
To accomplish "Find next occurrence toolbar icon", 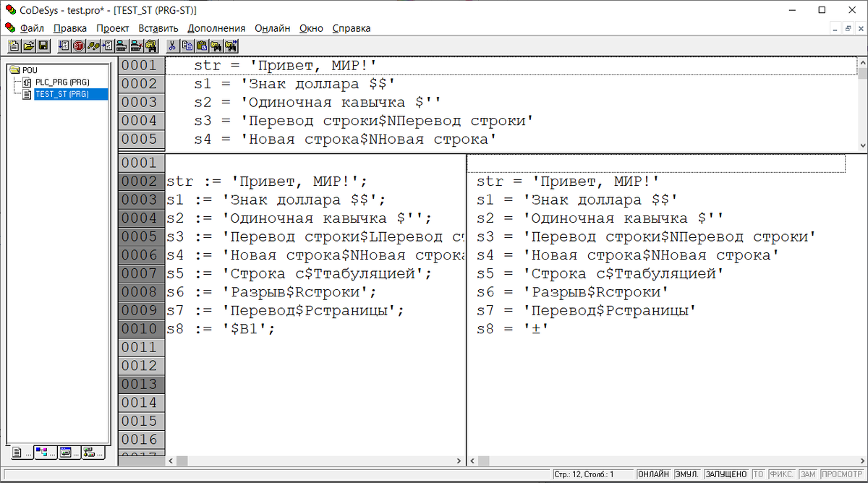I will click(231, 46).
